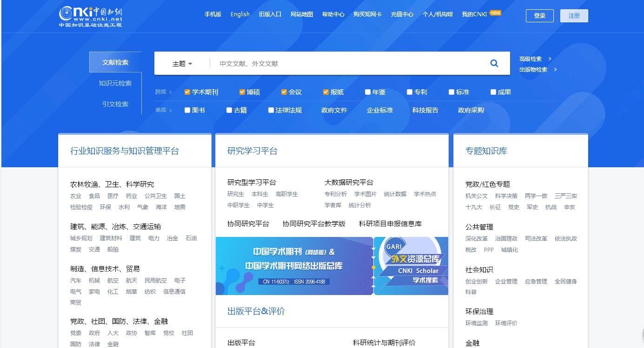Open 信息通信 industry link

(174, 292)
